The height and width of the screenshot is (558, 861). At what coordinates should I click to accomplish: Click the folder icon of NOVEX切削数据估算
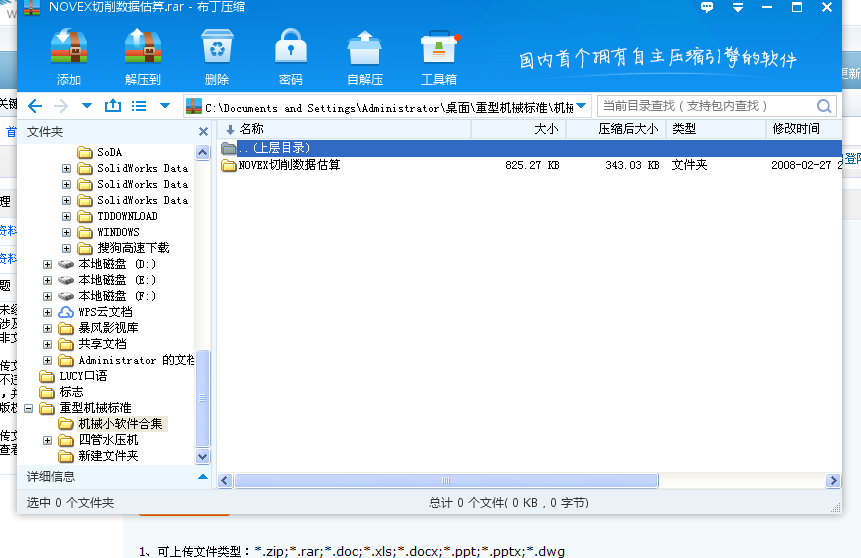pos(228,165)
